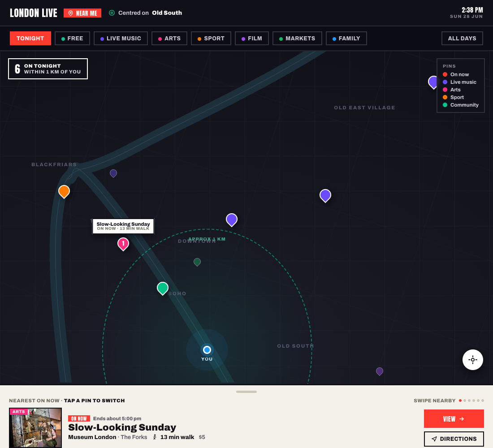
Task: Toggle the Tonight filter
Action: tap(30, 39)
